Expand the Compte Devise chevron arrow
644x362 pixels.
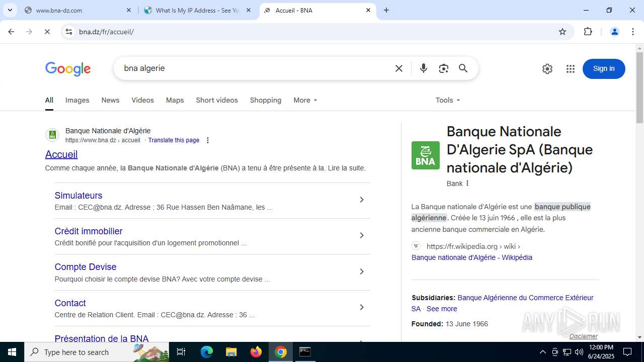pos(361,271)
